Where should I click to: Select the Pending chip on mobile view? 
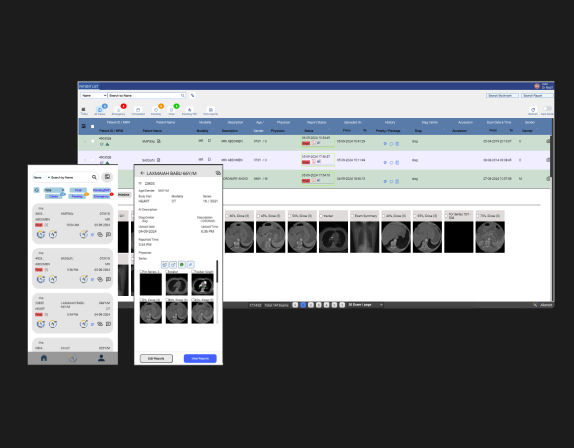pyautogui.click(x=77, y=196)
